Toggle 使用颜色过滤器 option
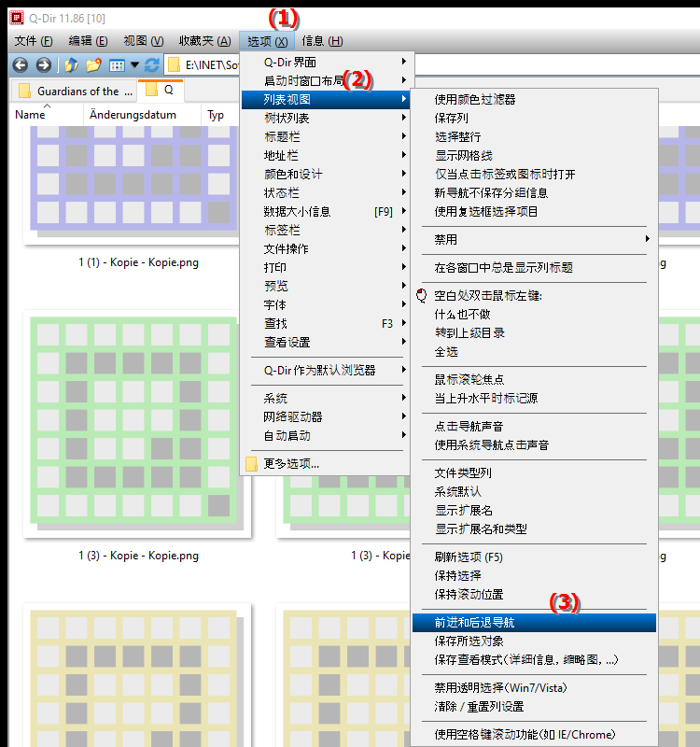This screenshot has width=700, height=747. pyautogui.click(x=534, y=99)
